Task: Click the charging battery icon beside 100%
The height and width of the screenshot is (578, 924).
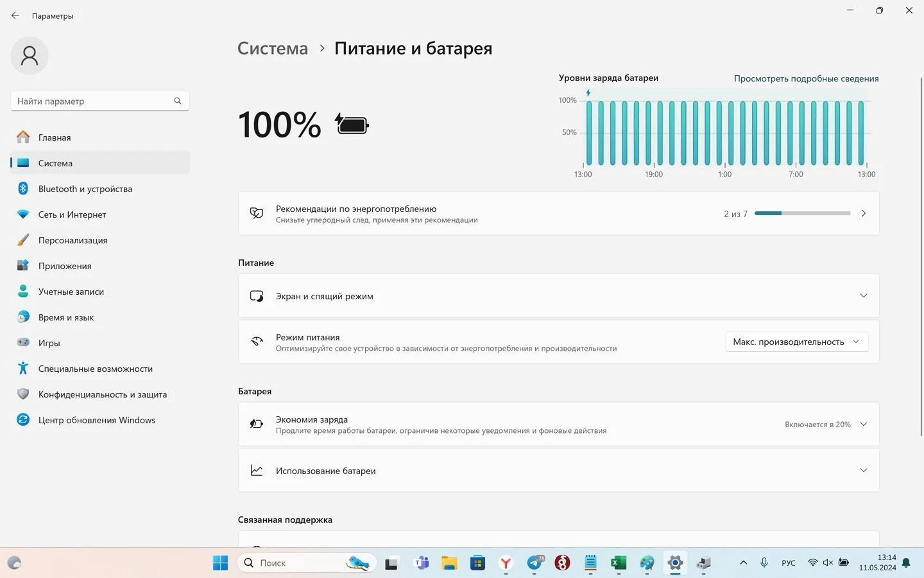Action: [x=352, y=123]
